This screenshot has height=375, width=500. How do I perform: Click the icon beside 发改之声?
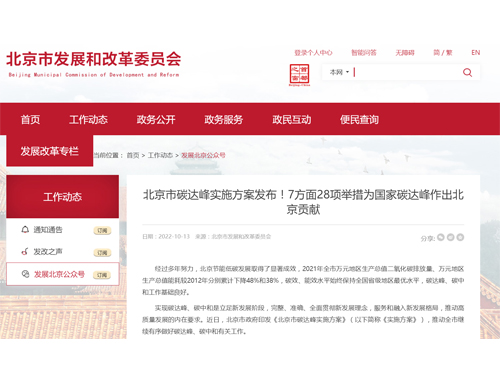pyautogui.click(x=25, y=252)
